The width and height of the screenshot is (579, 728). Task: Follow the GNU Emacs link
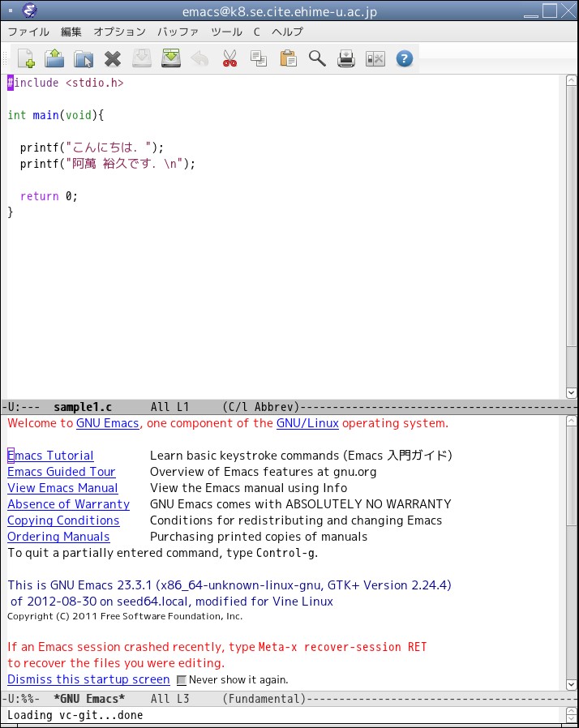click(107, 423)
